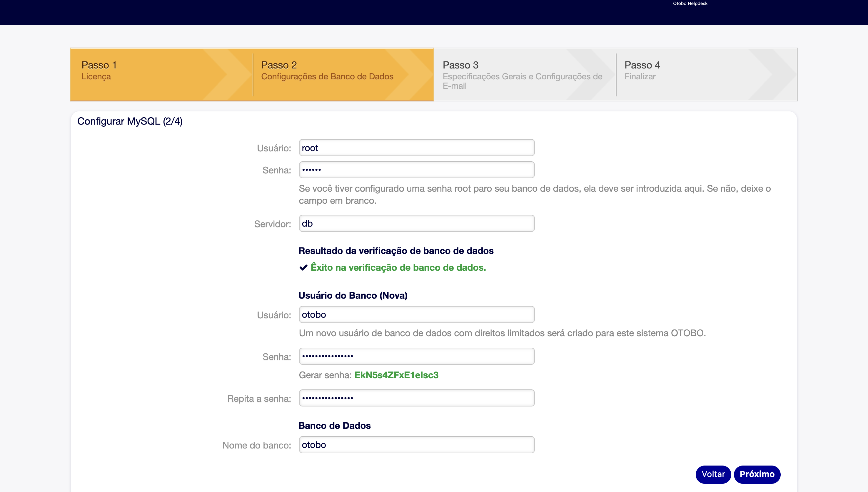Click the green success checkmark icon
Viewport: 868px width, 492px height.
(x=303, y=268)
